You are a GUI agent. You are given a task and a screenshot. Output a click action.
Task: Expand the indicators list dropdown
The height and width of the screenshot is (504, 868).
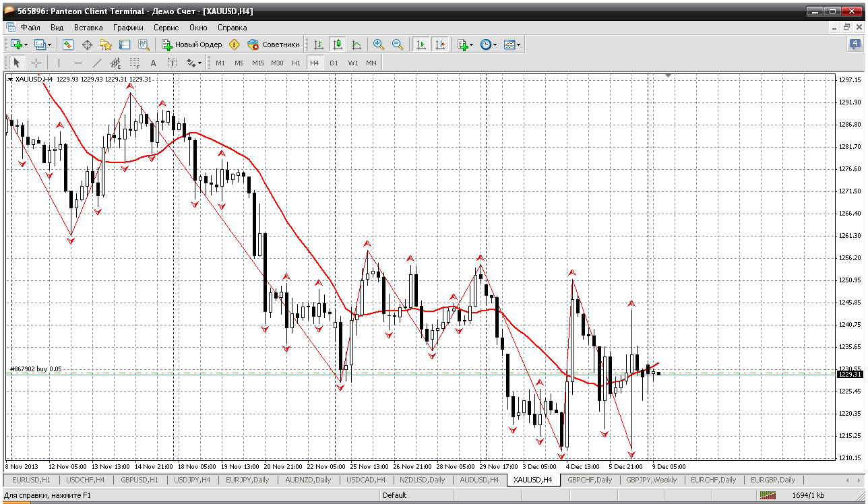(x=471, y=45)
